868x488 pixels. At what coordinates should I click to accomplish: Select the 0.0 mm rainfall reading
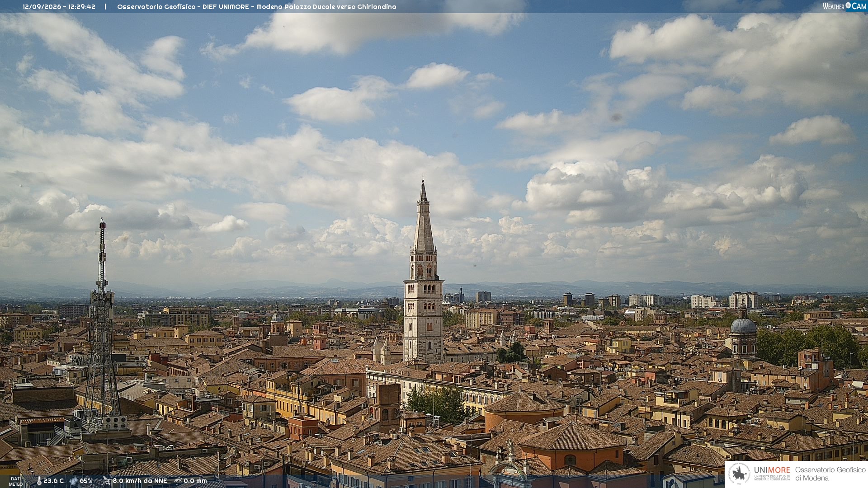[195, 481]
